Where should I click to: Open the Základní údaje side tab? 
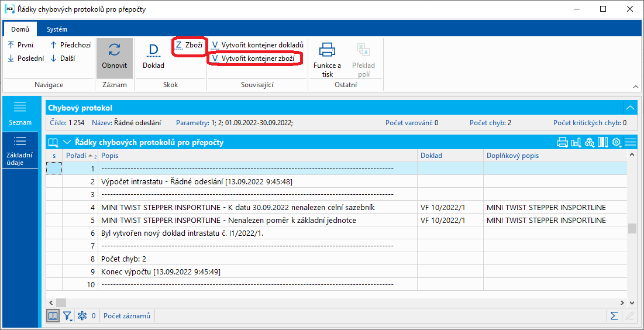(20, 150)
